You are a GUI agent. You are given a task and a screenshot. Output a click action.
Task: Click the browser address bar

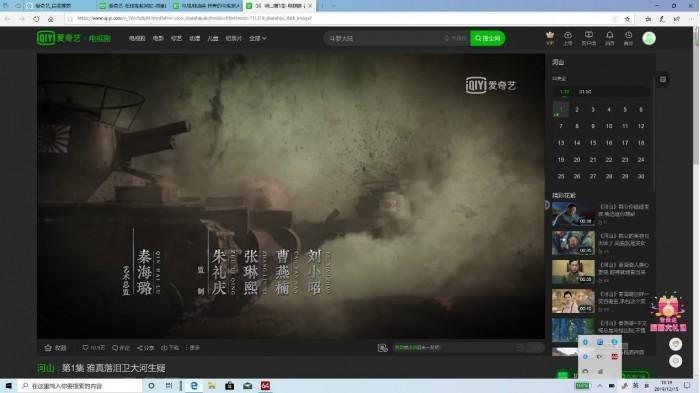click(x=339, y=19)
